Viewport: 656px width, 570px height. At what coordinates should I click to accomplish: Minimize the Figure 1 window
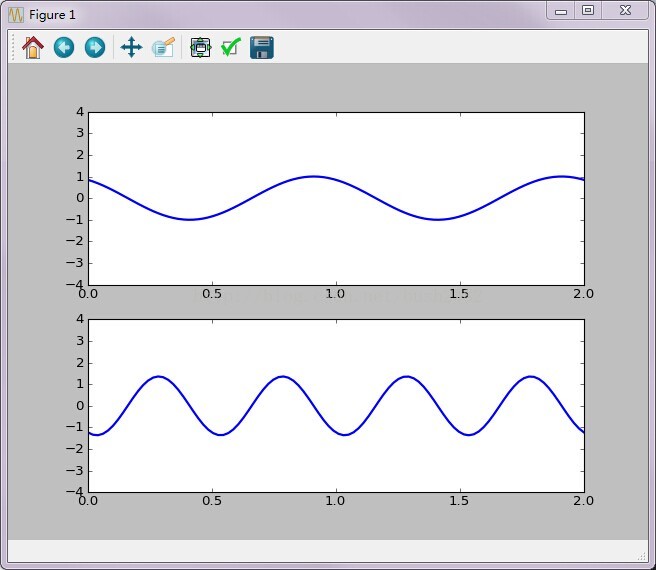[x=561, y=11]
